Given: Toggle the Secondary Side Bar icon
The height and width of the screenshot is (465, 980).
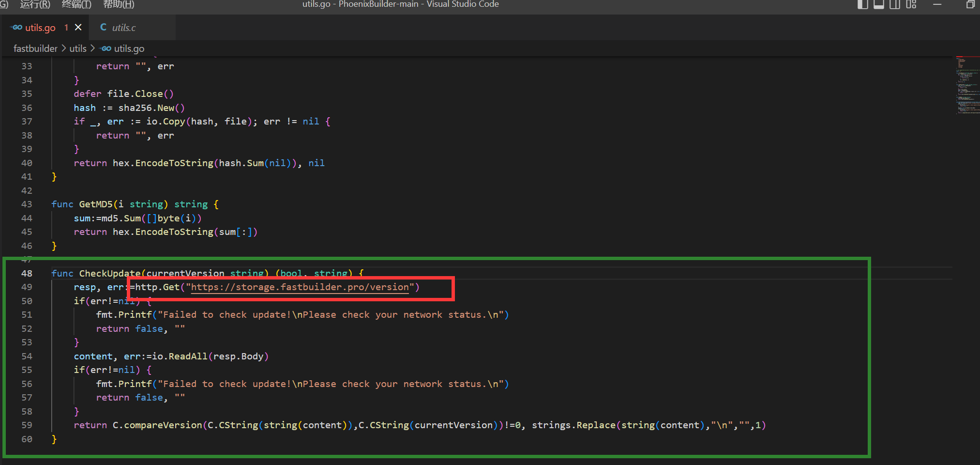Looking at the screenshot, I should click(x=895, y=5).
